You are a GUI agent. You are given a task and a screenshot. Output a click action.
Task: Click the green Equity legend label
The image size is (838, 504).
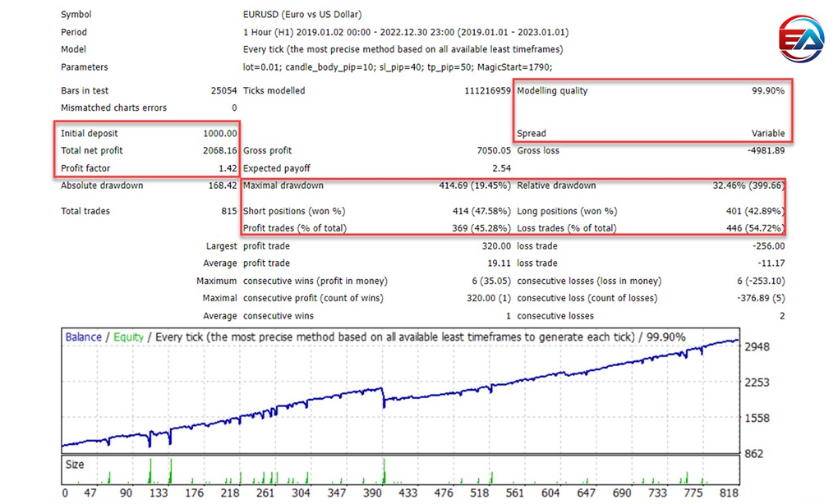coord(128,337)
